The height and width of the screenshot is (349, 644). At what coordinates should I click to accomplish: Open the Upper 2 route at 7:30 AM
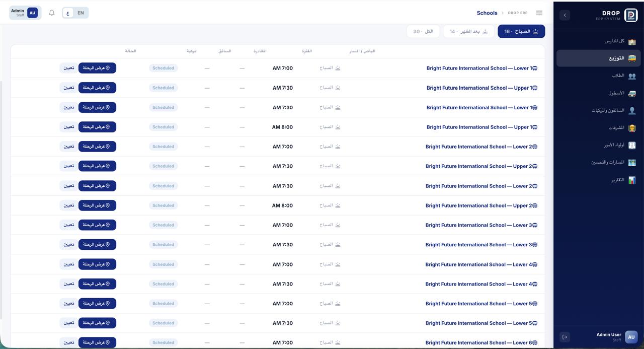(481, 166)
